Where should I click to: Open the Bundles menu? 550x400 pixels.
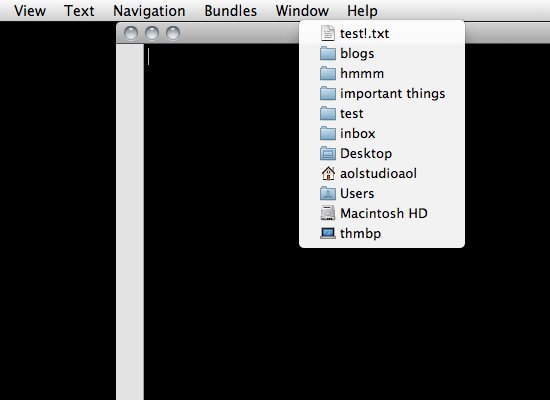(230, 11)
